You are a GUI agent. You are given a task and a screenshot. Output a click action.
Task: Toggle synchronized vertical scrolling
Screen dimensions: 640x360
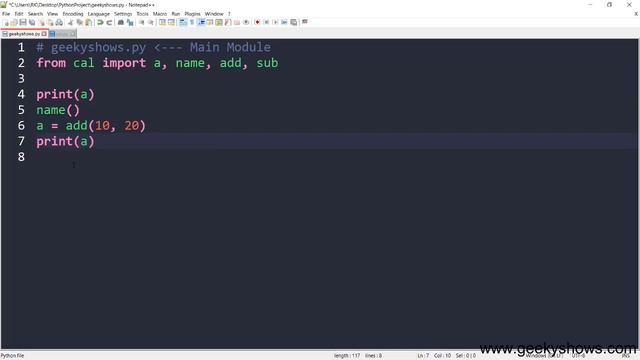tap(162, 22)
